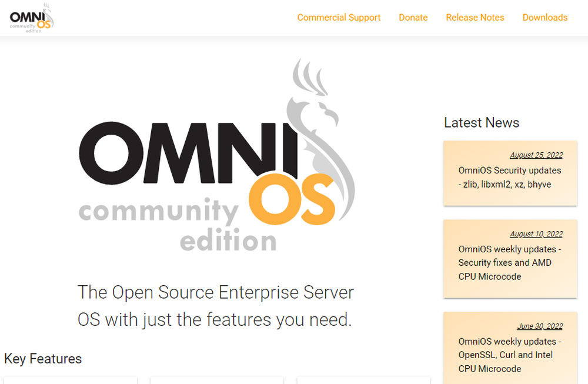The height and width of the screenshot is (384, 588).
Task: Read the zlib, libxml2, xz, bhyve security news
Action: click(510, 178)
